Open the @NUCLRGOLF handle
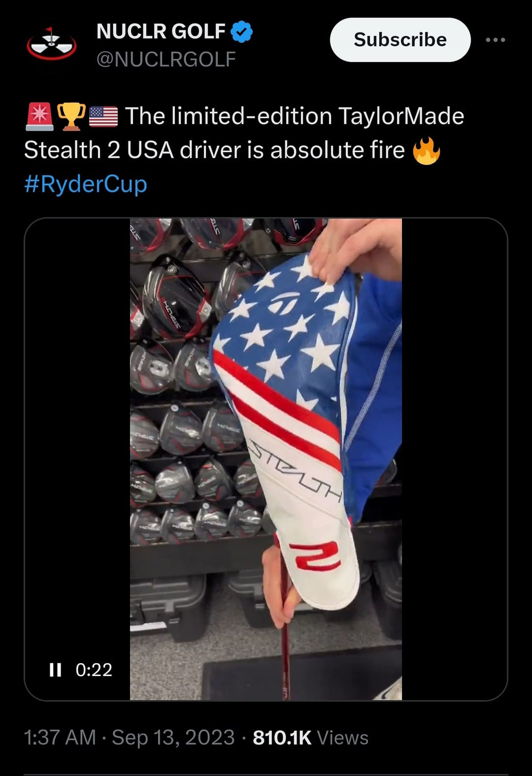The width and height of the screenshot is (532, 776). [166, 59]
